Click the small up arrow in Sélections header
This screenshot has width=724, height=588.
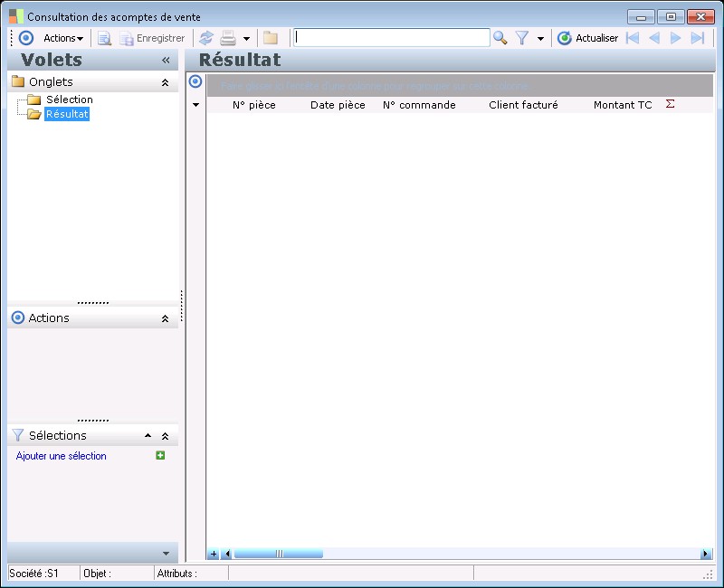(148, 436)
